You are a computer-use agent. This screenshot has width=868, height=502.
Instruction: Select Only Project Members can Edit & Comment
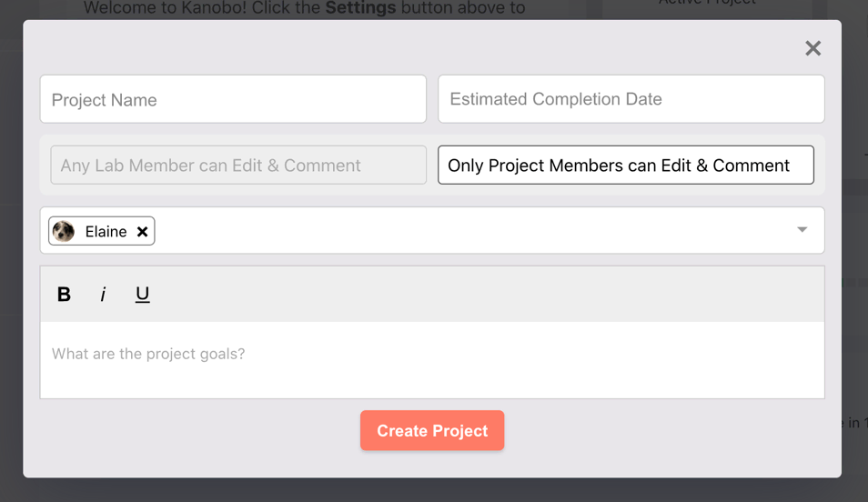(x=625, y=166)
